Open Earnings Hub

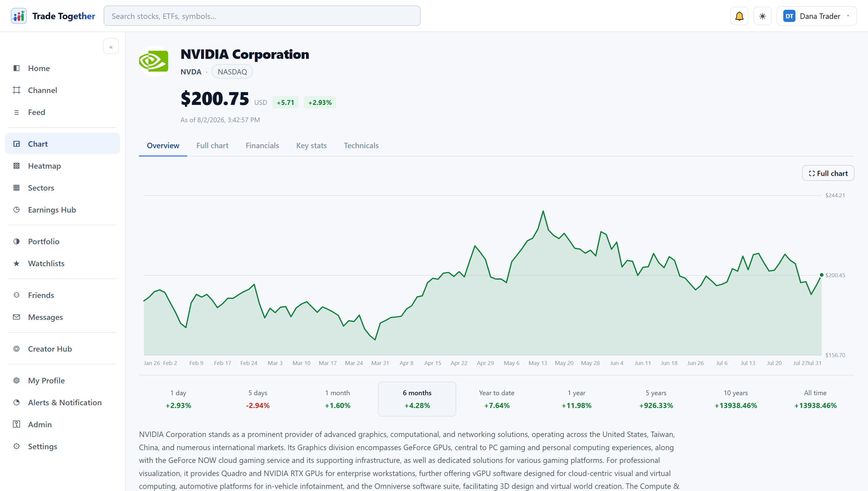click(62, 210)
